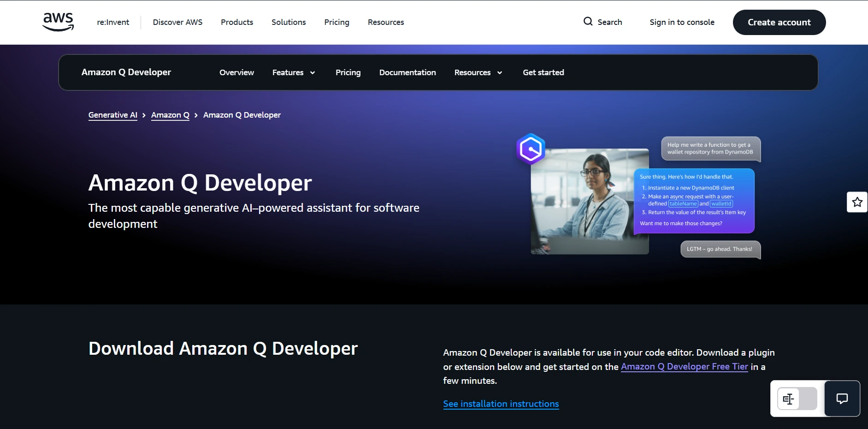Open Pricing in top AWS navigation

point(337,22)
